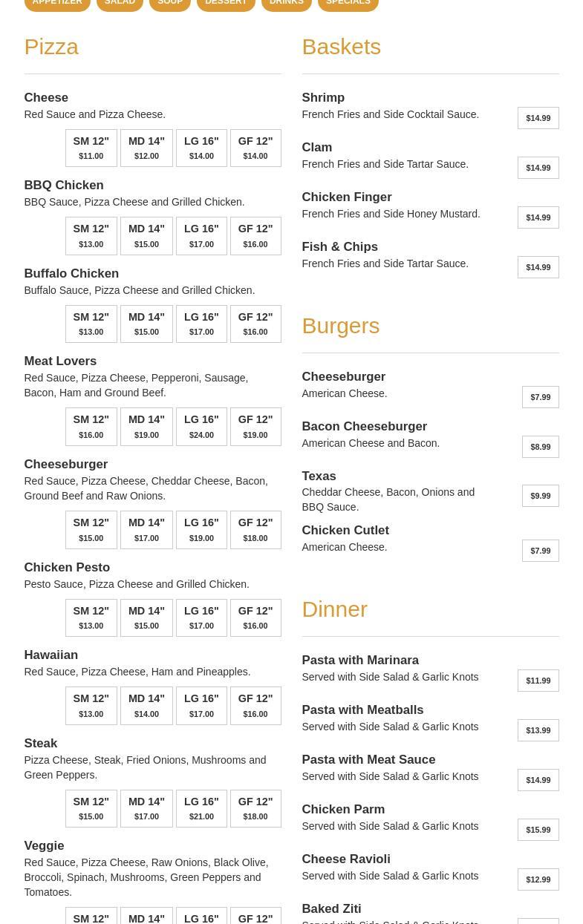Pick SM 12" Buffalo Chicken pizza

(x=91, y=324)
